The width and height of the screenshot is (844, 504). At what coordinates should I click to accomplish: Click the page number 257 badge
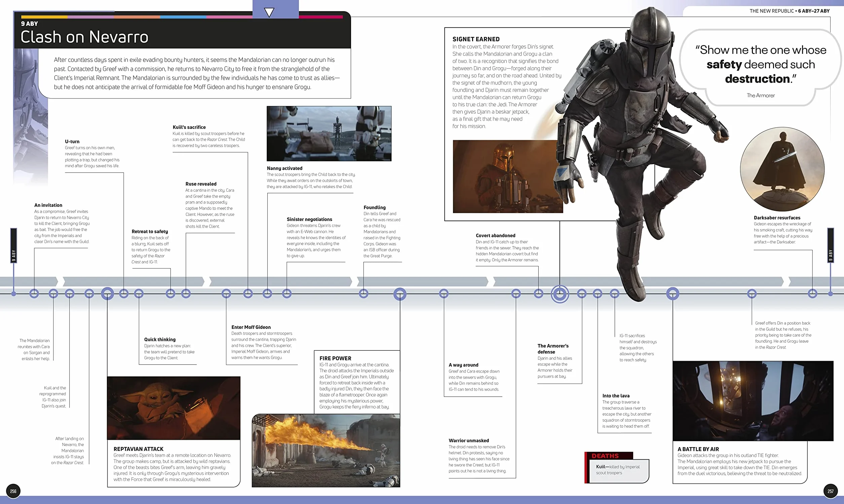[831, 491]
